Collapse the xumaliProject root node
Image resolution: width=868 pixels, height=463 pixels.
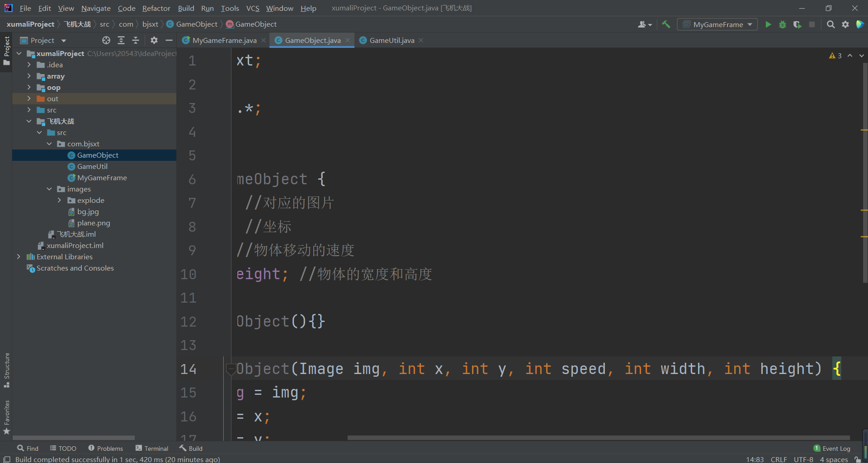coord(19,53)
